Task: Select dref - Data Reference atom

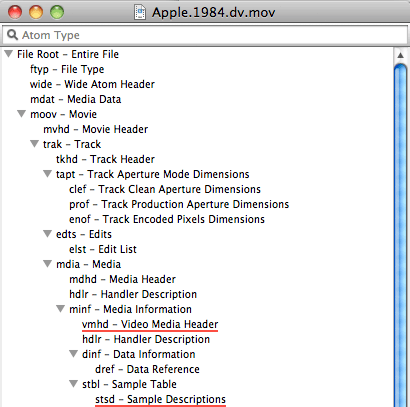Action: (x=147, y=369)
